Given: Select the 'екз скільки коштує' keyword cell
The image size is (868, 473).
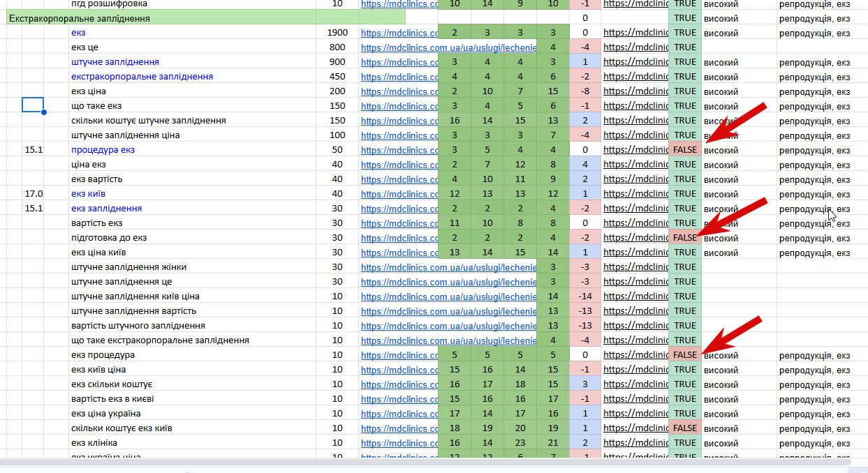Looking at the screenshot, I should coord(193,384).
